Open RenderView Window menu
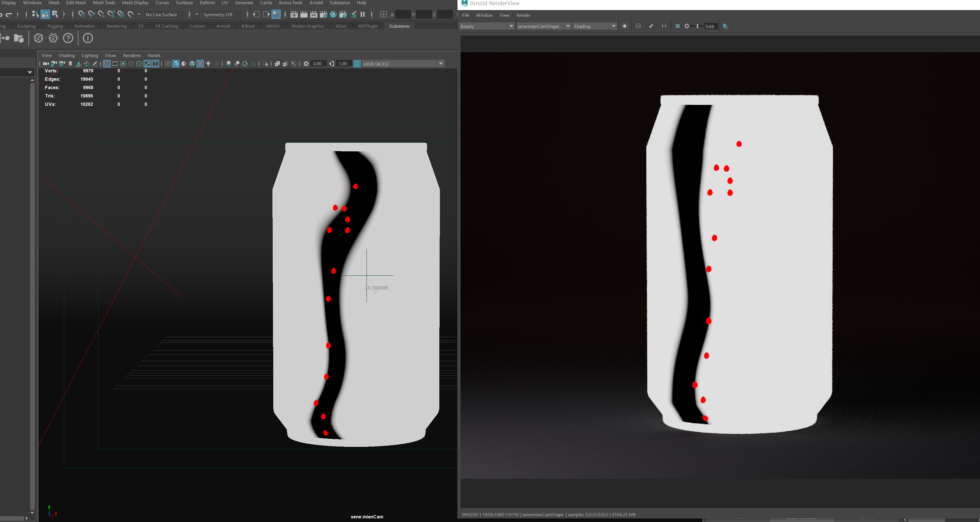 (x=484, y=15)
